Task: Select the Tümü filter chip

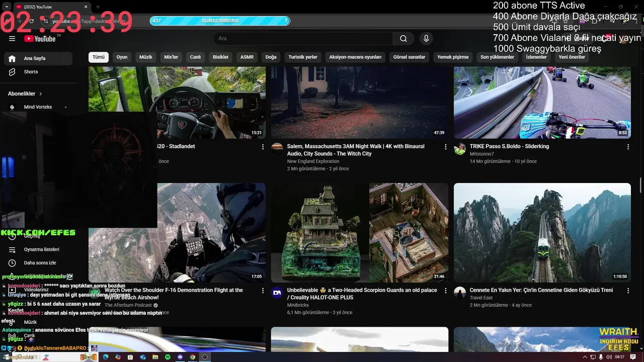Action: 99,57
